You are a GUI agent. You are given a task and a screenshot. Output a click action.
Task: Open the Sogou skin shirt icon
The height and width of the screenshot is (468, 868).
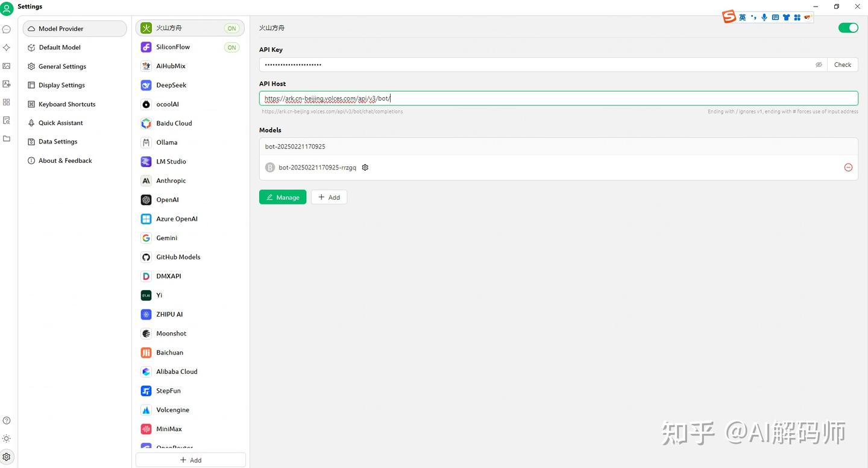(786, 17)
